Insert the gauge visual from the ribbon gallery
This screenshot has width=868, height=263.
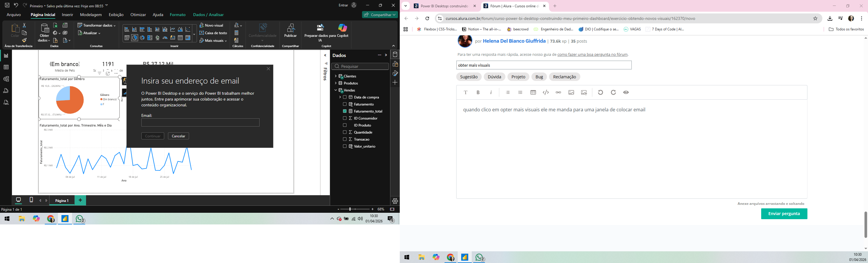tap(165, 38)
